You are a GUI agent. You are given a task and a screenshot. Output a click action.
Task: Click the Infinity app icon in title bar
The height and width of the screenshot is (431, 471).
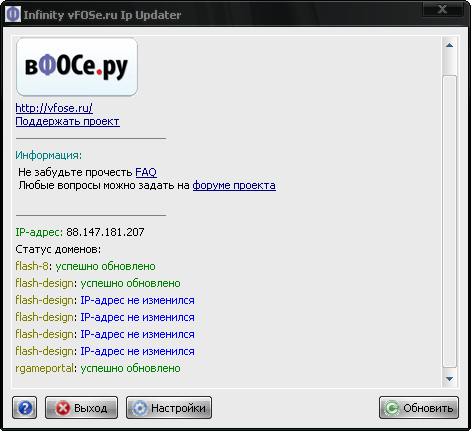tap(13, 14)
